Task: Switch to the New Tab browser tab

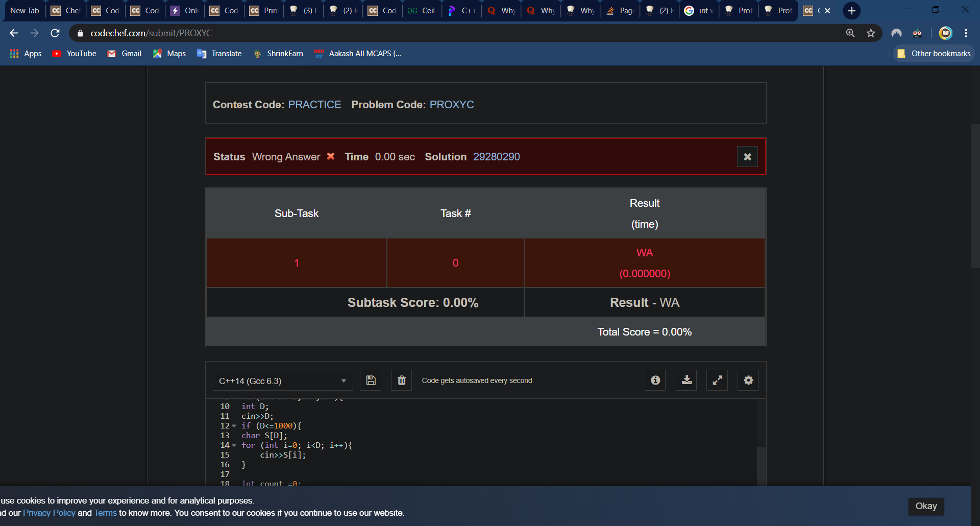Action: (24, 10)
